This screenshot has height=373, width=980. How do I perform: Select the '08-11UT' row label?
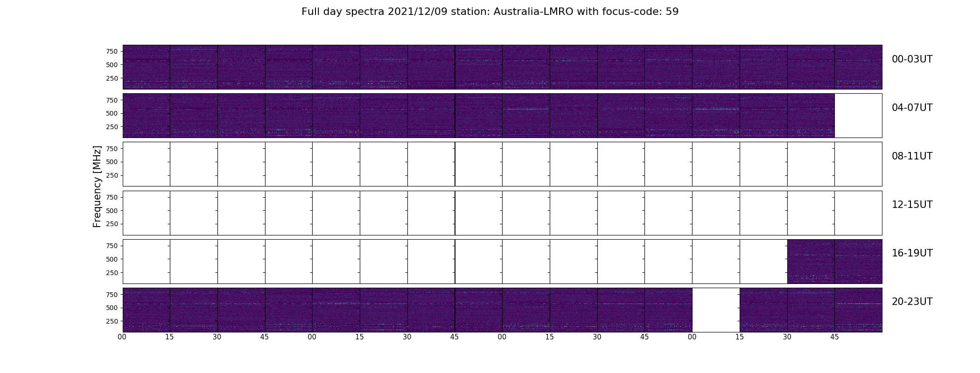(912, 156)
